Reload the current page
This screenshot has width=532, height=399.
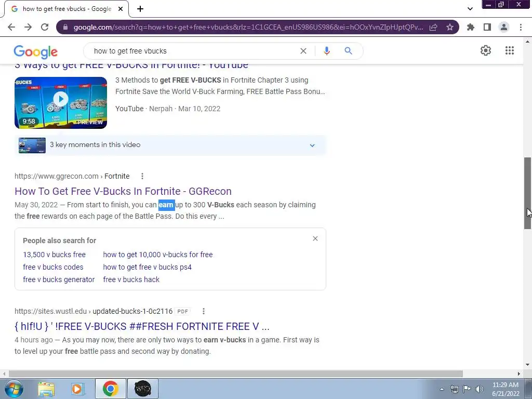[x=45, y=27]
